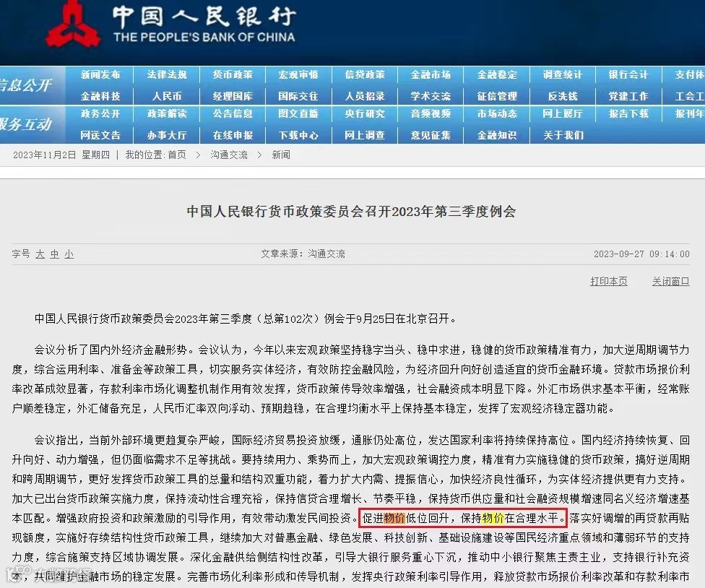Open the 金融市场 menu item
Screen dimensions: 705x588
[x=431, y=74]
